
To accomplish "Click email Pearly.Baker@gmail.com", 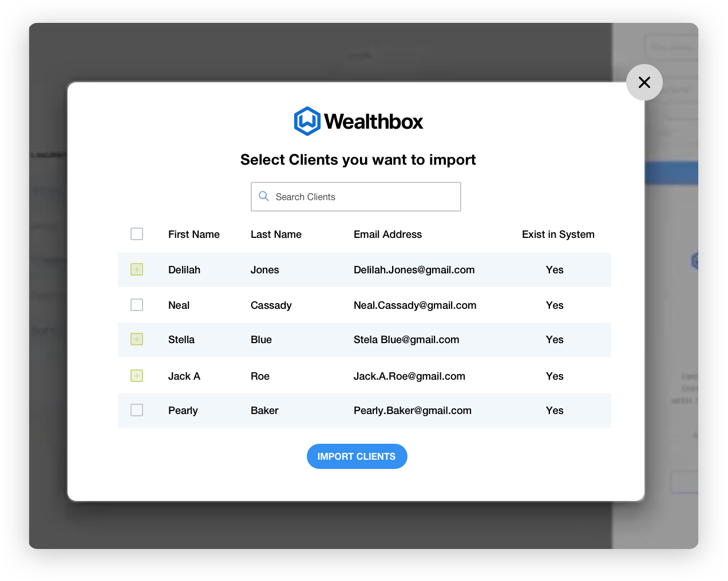I will tap(413, 411).
